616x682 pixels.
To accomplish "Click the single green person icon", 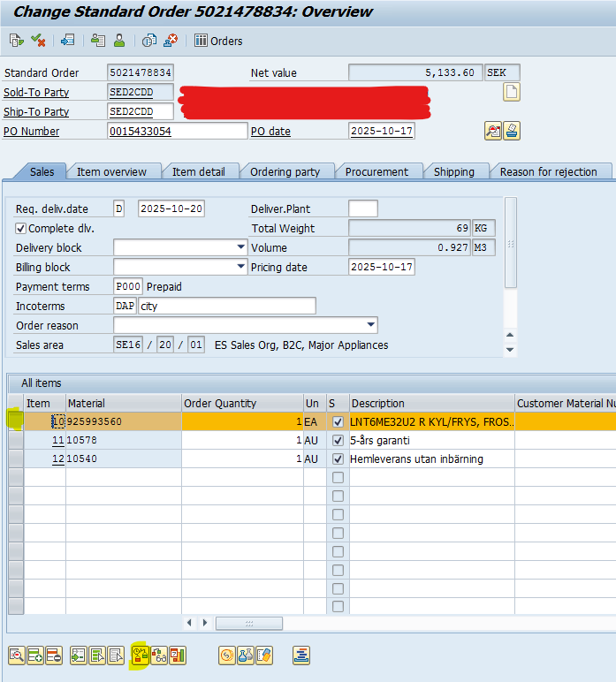I will click(x=119, y=41).
